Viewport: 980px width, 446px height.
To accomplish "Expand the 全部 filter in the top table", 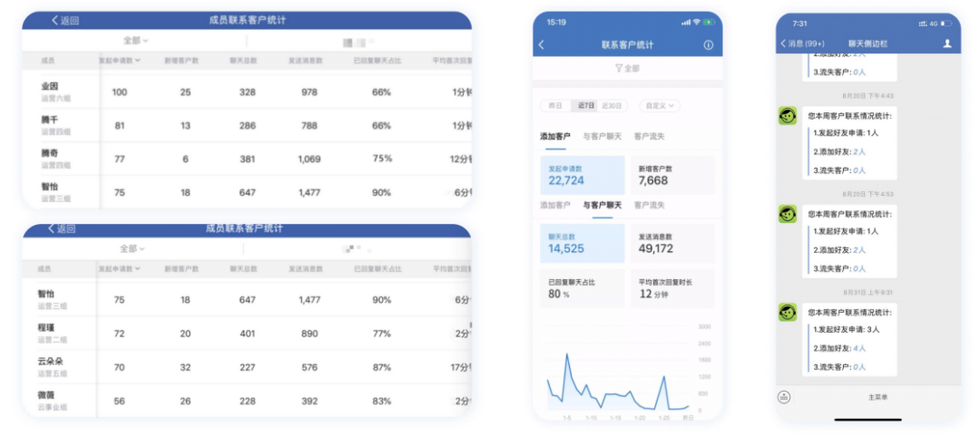I will coord(135,41).
